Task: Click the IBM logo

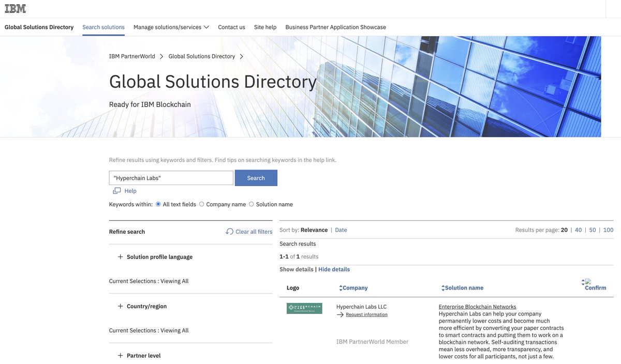Action: (x=15, y=9)
